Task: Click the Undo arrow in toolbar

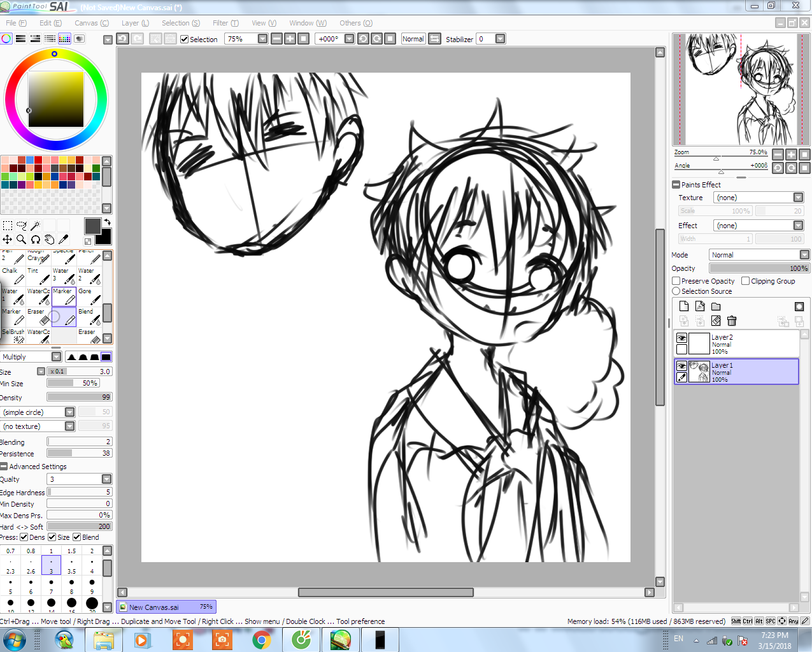Action: pyautogui.click(x=123, y=39)
